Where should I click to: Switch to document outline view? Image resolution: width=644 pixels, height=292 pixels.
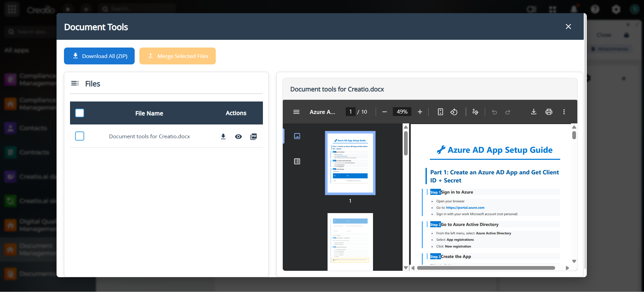coord(297,162)
